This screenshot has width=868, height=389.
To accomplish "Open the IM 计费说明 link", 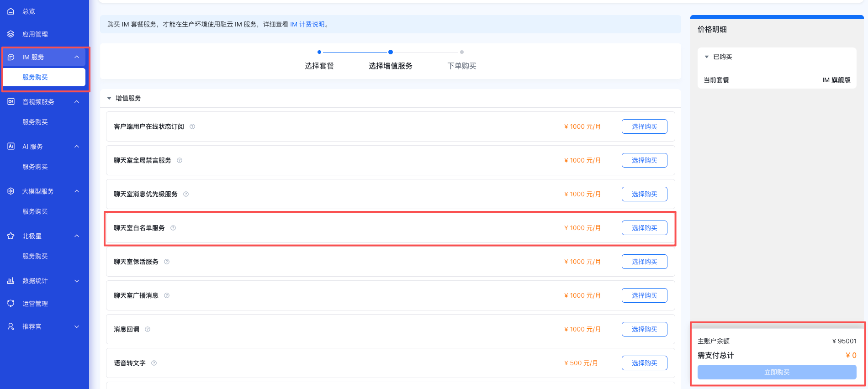I will (x=307, y=24).
